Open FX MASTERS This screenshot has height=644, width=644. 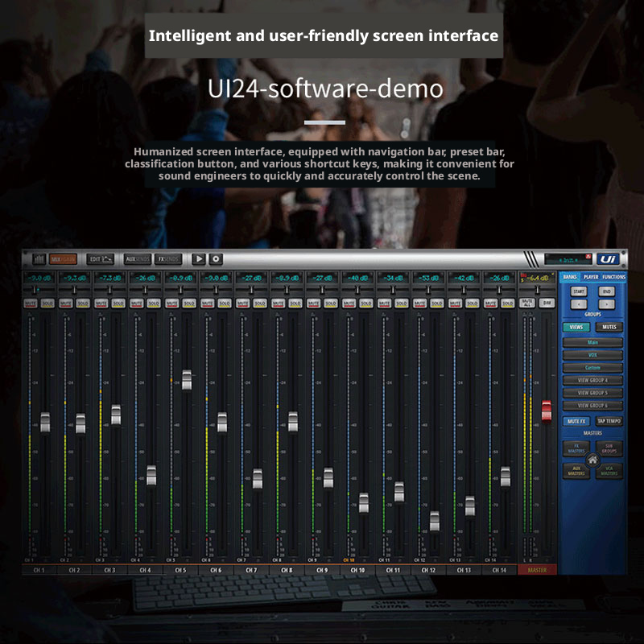point(576,448)
